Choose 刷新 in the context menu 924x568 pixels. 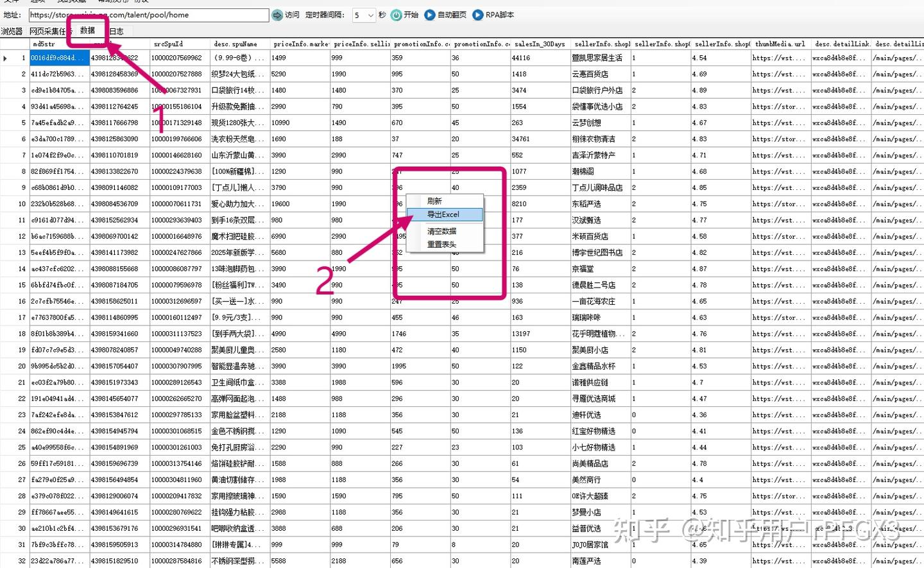point(445,201)
